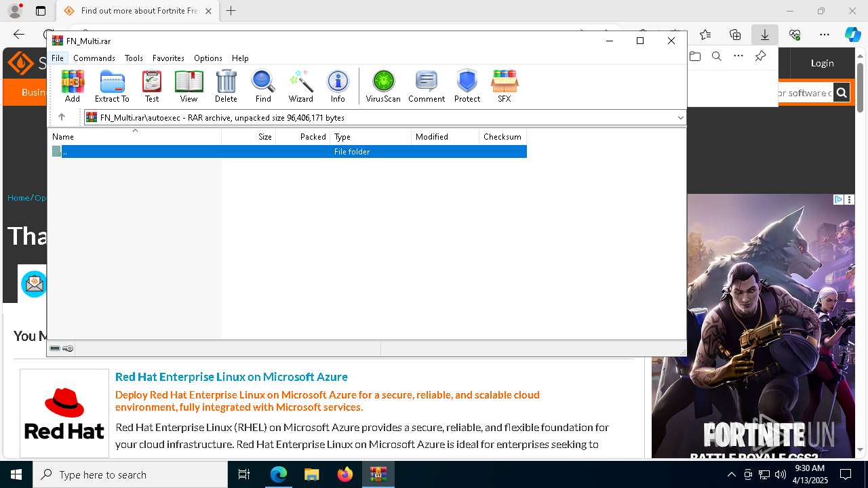This screenshot has height=488, width=868.
Task: Open Browser essentials heart icon
Action: point(795,35)
